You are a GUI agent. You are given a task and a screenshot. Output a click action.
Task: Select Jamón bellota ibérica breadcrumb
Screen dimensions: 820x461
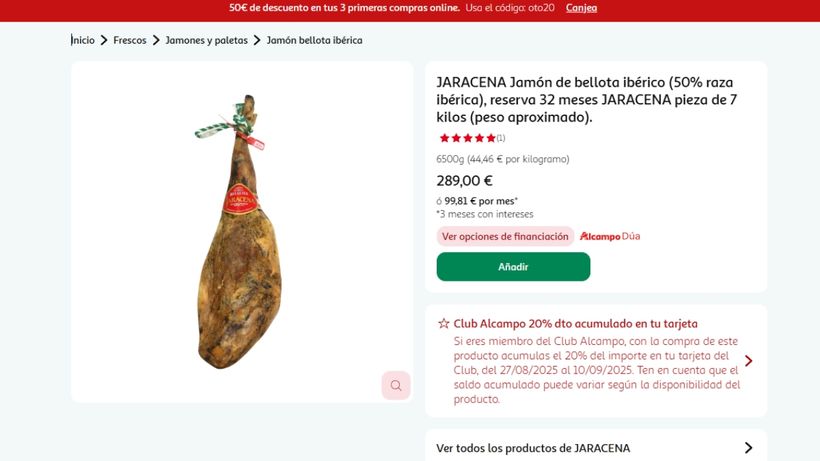[x=314, y=40]
